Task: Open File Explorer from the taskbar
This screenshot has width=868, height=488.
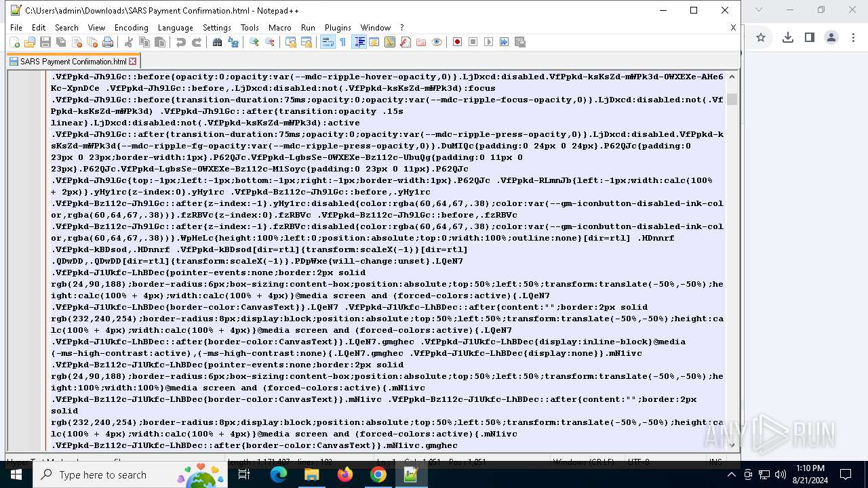Action: tap(311, 474)
